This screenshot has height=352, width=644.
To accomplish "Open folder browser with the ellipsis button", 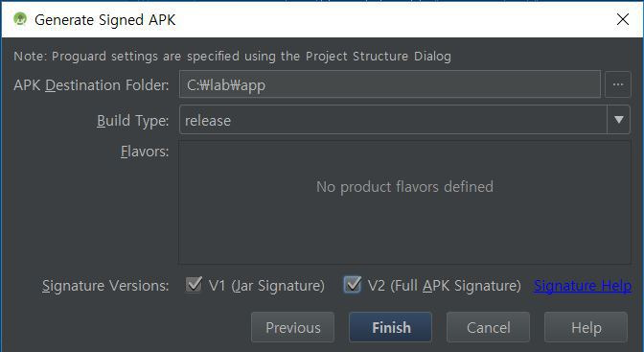I will coord(618,84).
